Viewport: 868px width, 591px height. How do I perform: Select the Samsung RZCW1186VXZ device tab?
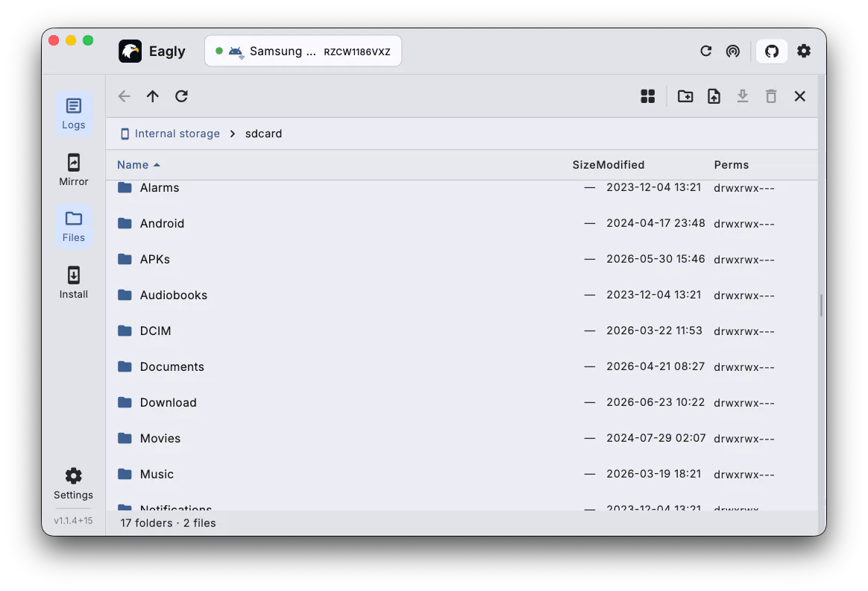pos(303,51)
